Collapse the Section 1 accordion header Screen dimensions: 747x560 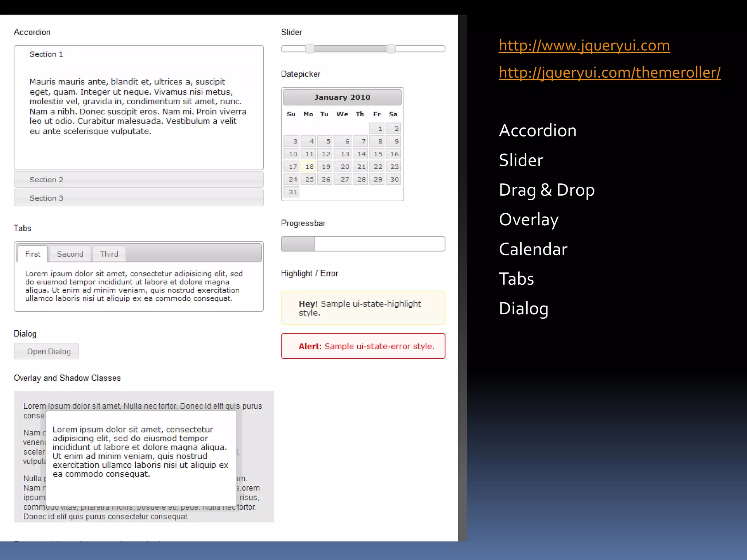(x=139, y=54)
